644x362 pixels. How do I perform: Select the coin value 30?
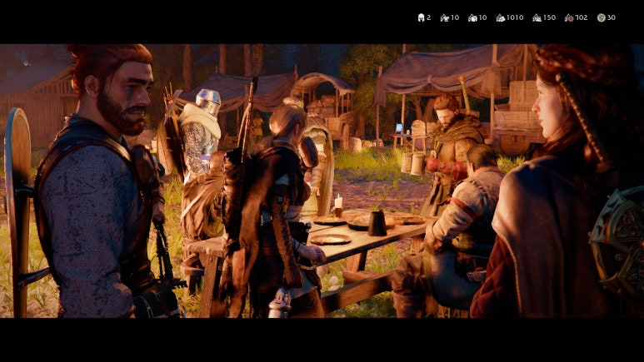click(612, 17)
